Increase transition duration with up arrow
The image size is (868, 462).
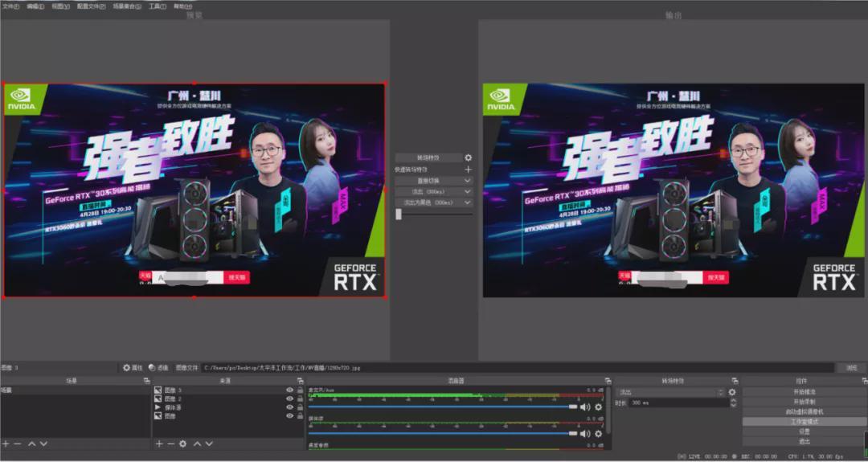734,401
